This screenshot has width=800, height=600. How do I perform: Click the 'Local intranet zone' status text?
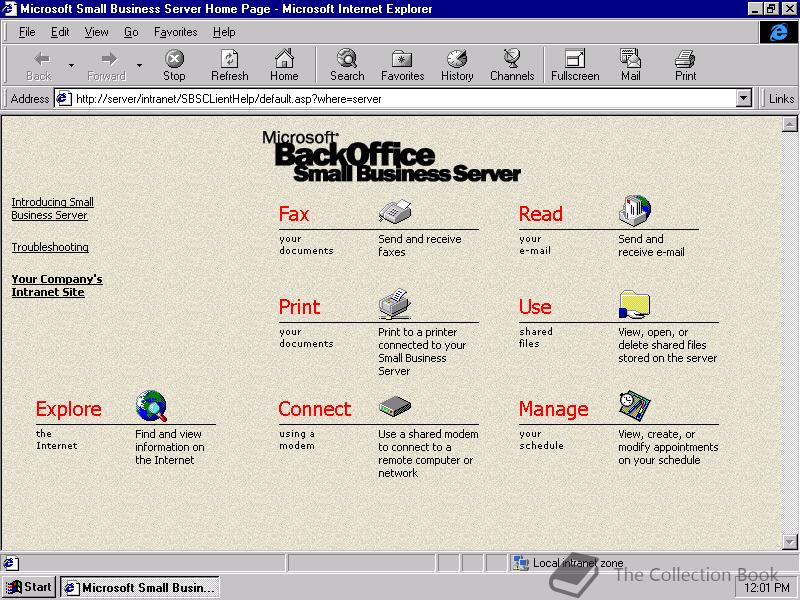578,563
